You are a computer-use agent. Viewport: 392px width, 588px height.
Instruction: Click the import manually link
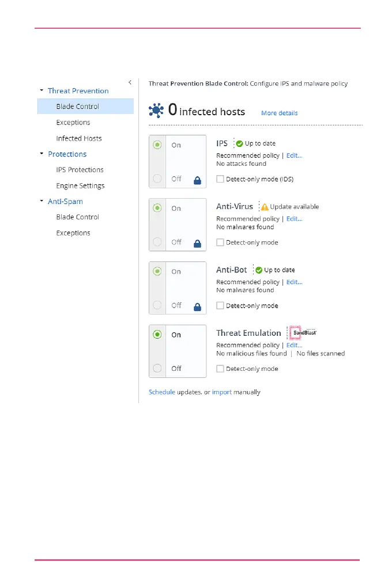point(221,392)
